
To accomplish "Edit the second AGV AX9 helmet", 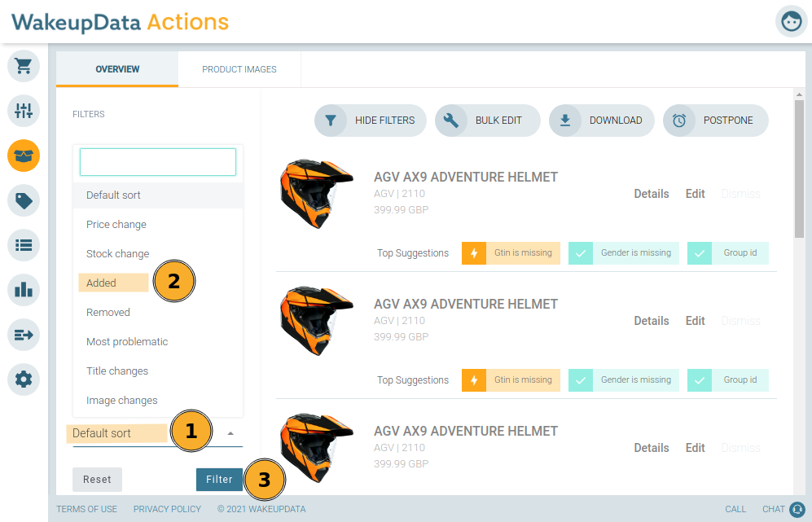I will (x=695, y=321).
